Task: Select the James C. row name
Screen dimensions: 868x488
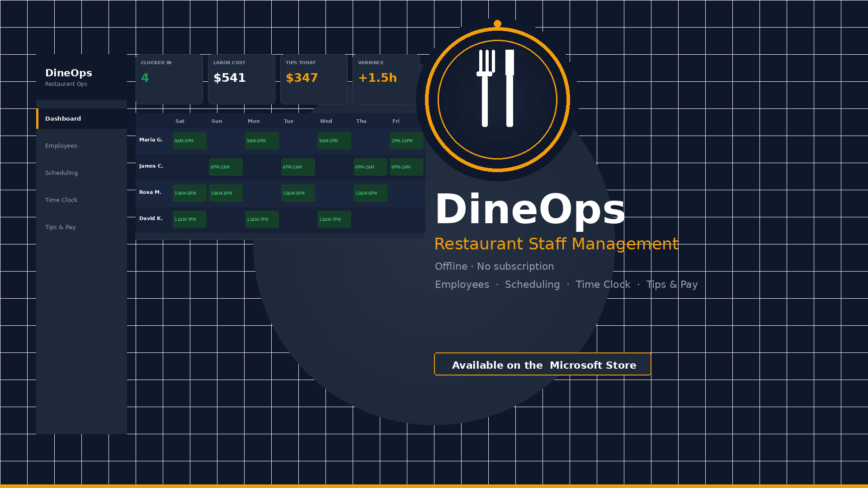Action: tap(151, 166)
